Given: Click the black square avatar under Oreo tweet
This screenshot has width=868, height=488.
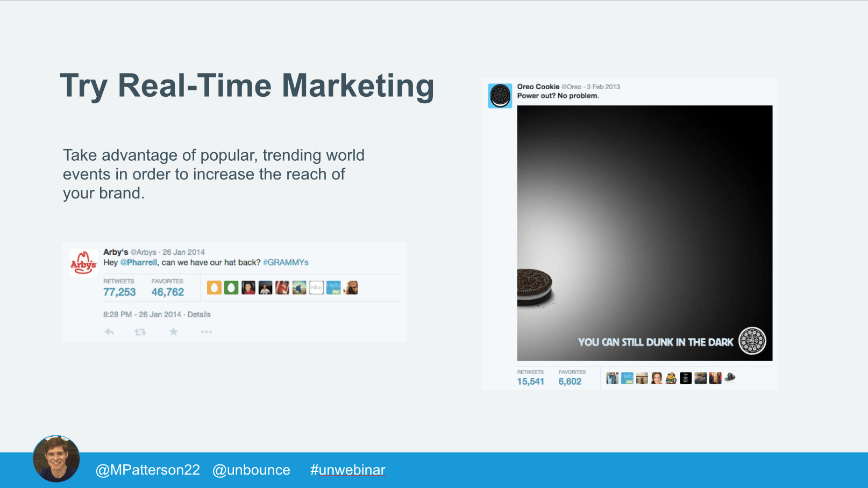Looking at the screenshot, I should pyautogui.click(x=686, y=378).
